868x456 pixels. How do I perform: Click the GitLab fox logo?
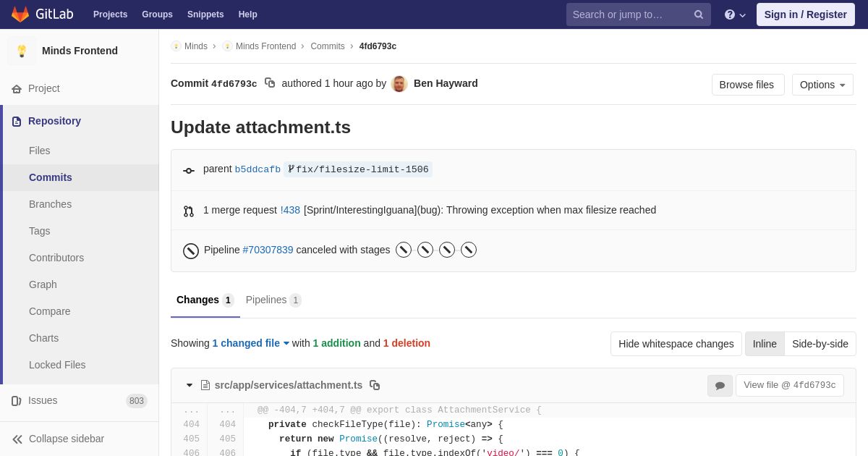point(20,14)
